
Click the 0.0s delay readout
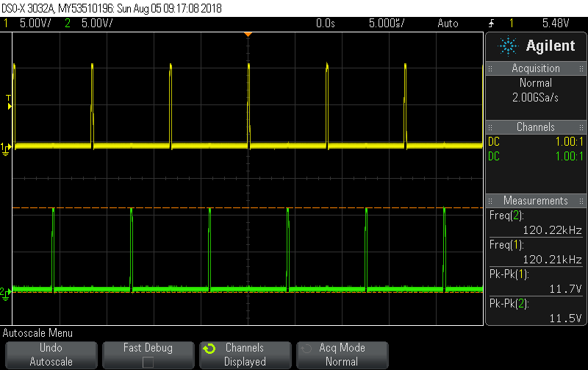pos(325,24)
